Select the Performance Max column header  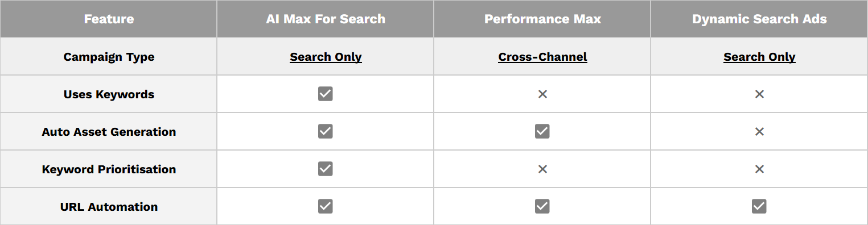pyautogui.click(x=542, y=19)
